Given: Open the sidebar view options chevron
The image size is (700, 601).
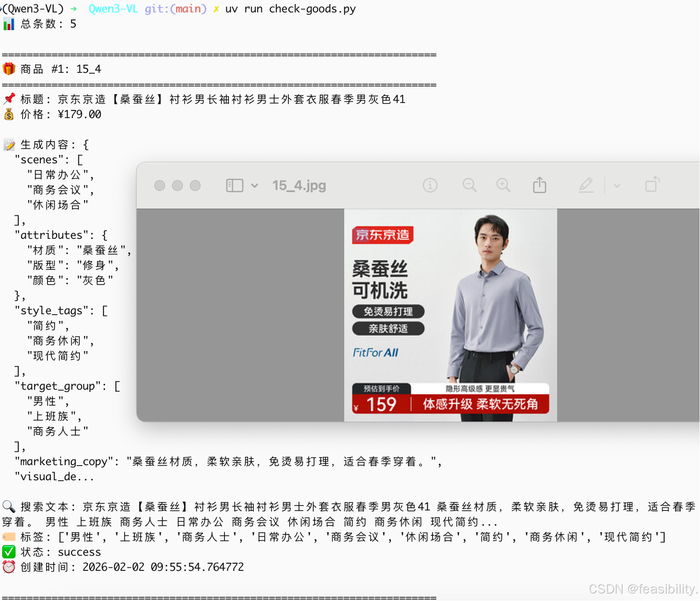Looking at the screenshot, I should click(x=255, y=186).
